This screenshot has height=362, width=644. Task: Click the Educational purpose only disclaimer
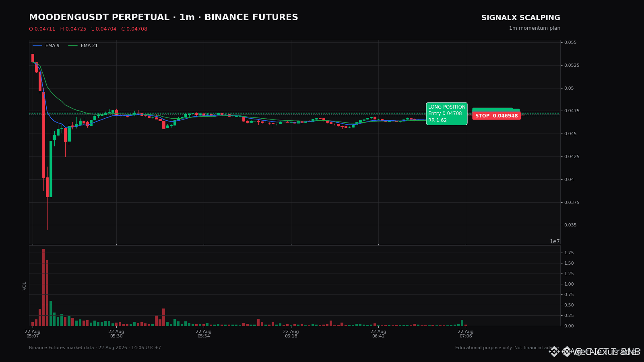(508, 348)
